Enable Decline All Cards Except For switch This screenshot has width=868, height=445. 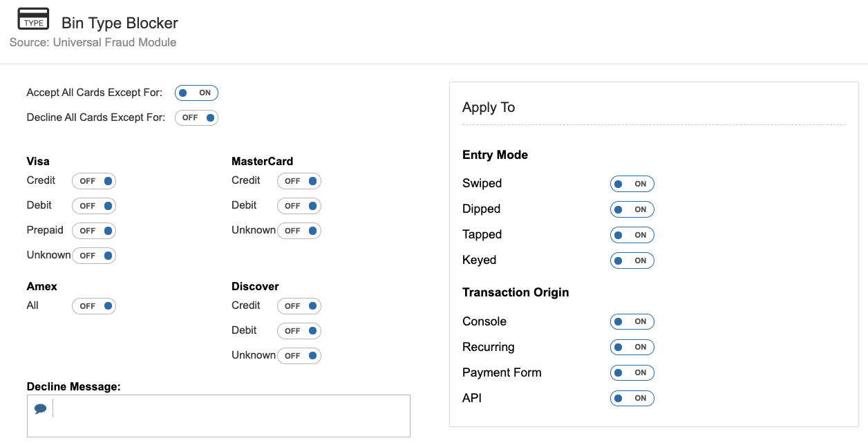[196, 117]
